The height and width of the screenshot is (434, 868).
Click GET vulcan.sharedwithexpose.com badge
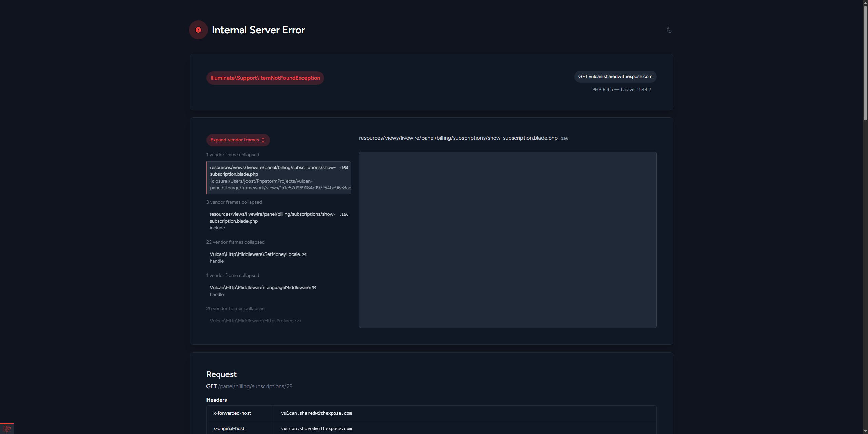(x=615, y=77)
